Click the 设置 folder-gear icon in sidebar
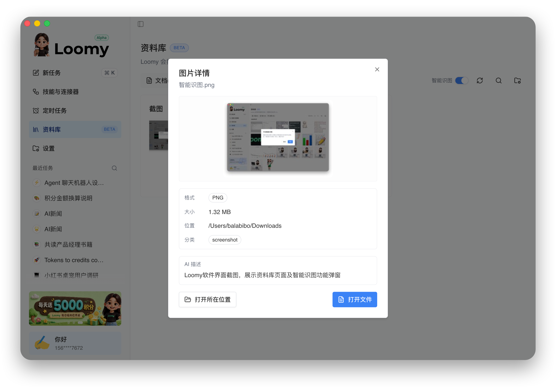The width and height of the screenshot is (556, 392). (36, 148)
